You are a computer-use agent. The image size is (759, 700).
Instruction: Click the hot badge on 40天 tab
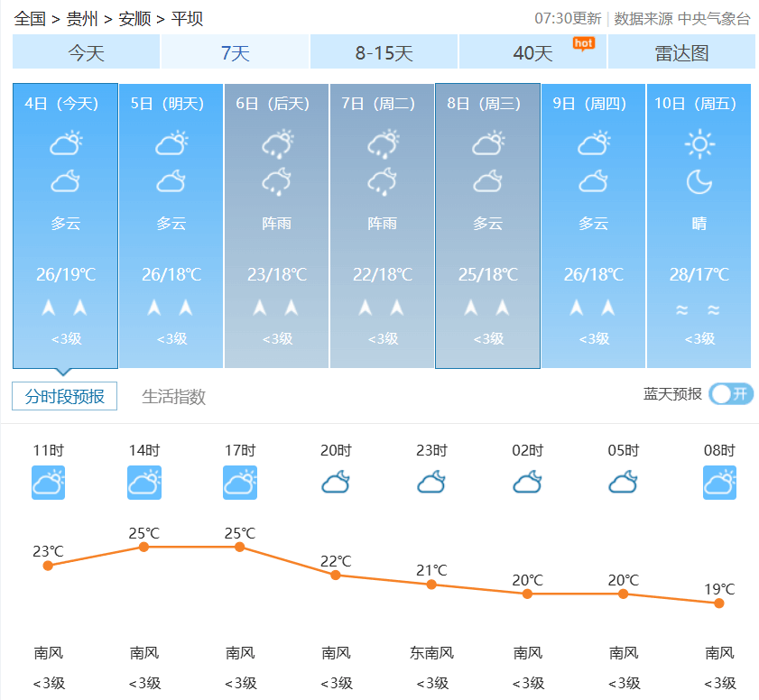tap(584, 42)
